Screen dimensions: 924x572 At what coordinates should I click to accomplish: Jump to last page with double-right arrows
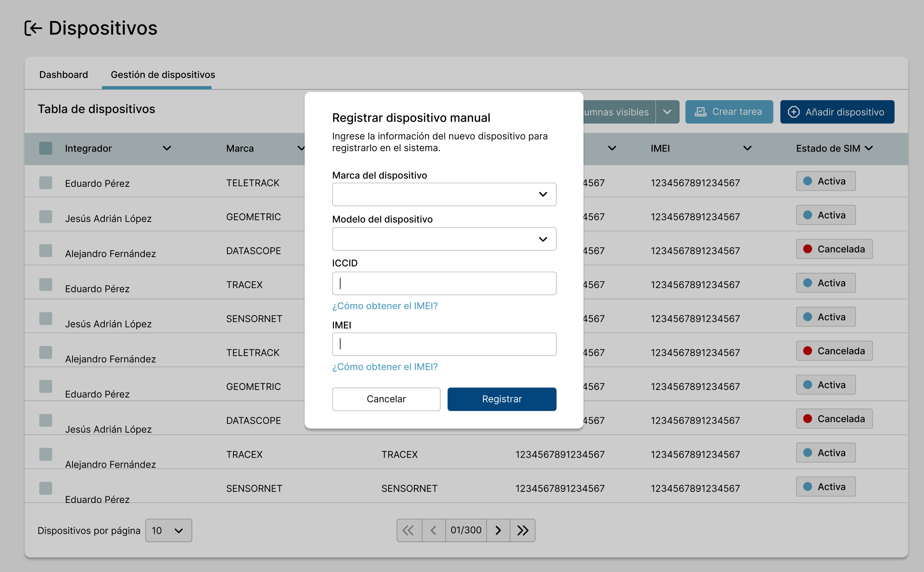pos(522,530)
